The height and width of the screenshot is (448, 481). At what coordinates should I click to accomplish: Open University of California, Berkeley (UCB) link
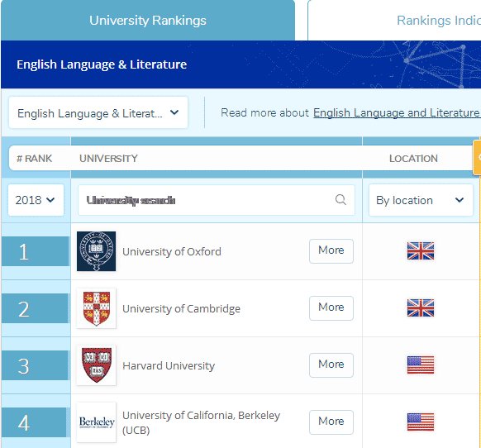(x=201, y=422)
